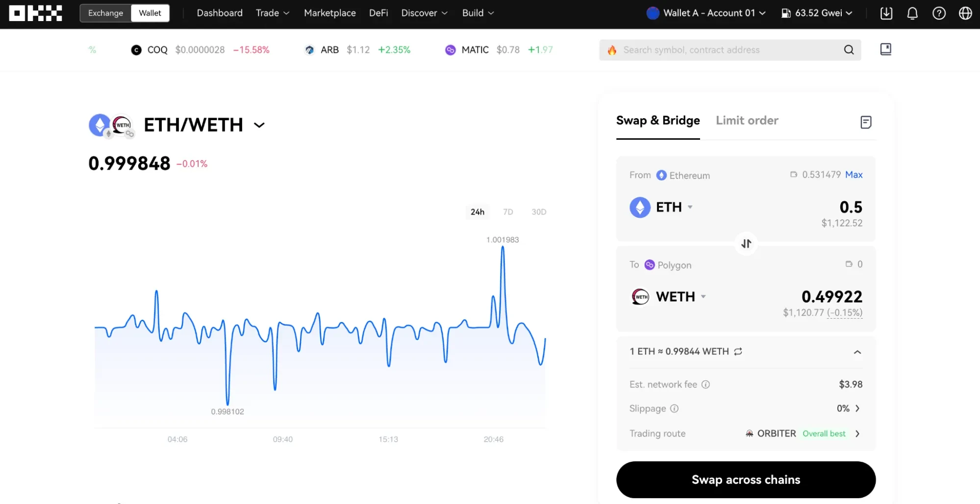Select the 30D chart range
Viewport: 980px width, 504px height.
point(539,212)
